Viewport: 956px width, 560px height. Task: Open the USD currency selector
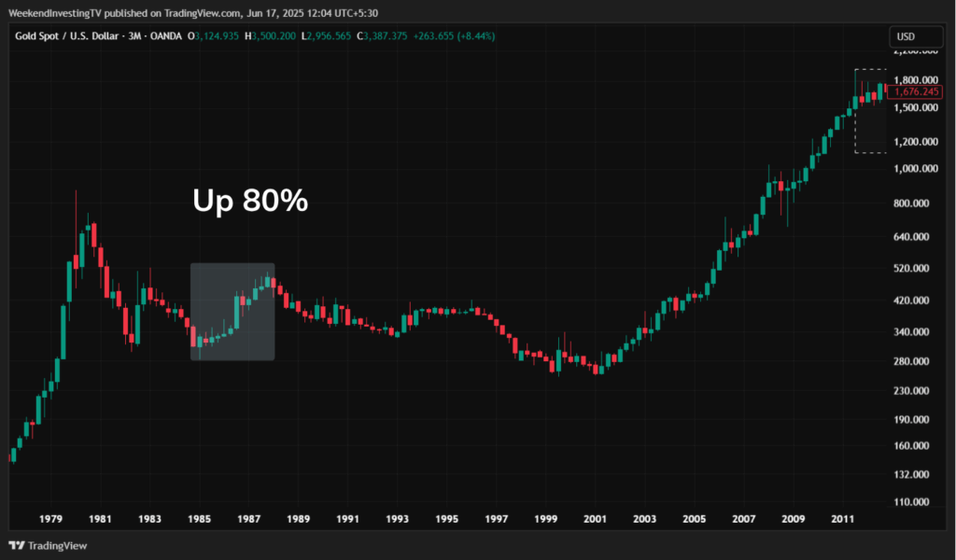pyautogui.click(x=916, y=36)
